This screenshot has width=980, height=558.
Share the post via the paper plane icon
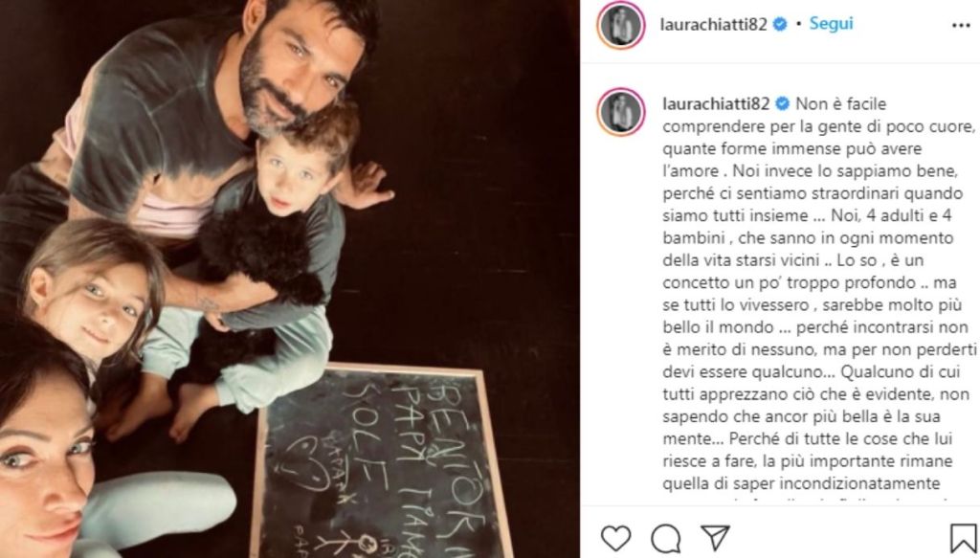[x=716, y=537]
